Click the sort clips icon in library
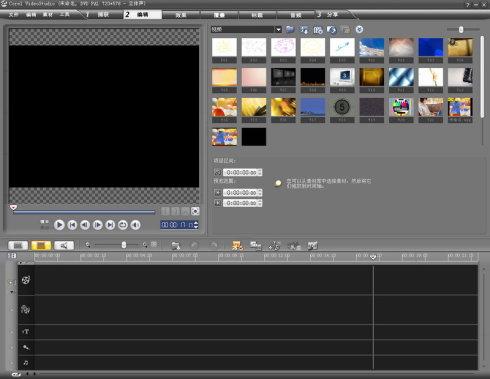The height and width of the screenshot is (379, 490). [304, 30]
